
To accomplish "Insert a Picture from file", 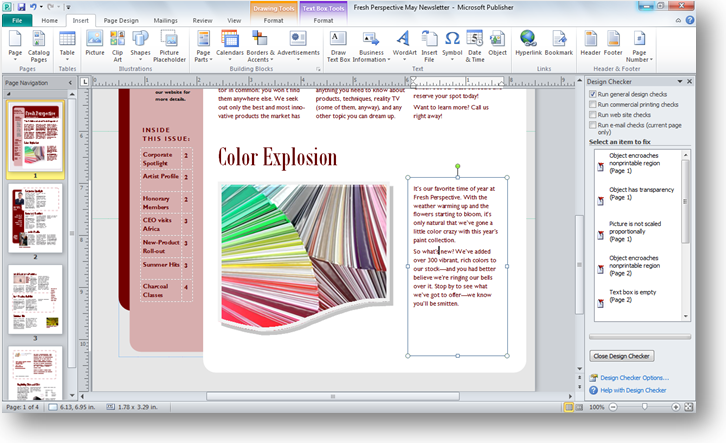I will pyautogui.click(x=94, y=44).
